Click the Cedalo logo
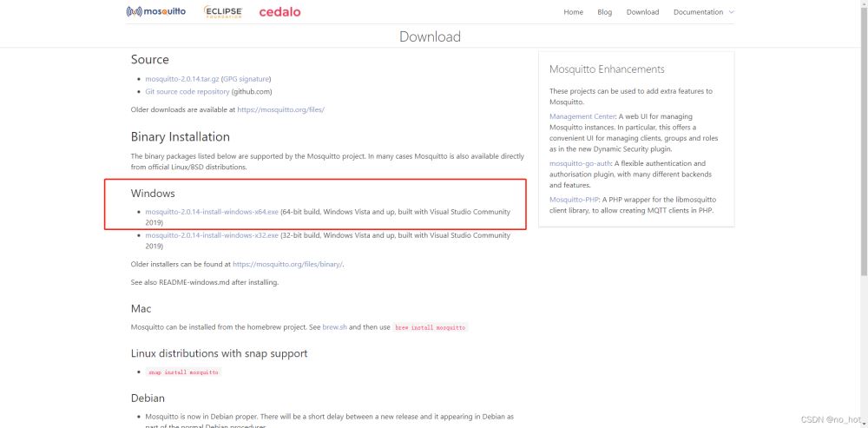The width and height of the screenshot is (868, 428). 279,12
